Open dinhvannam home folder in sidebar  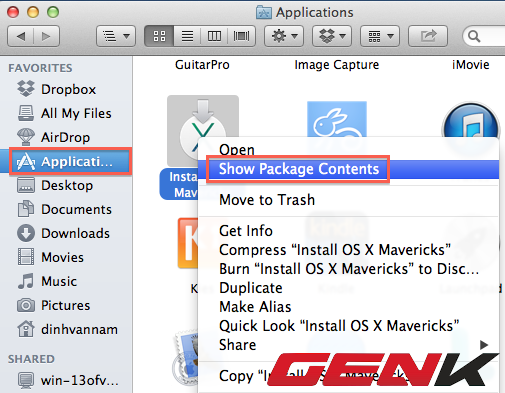coord(66,329)
